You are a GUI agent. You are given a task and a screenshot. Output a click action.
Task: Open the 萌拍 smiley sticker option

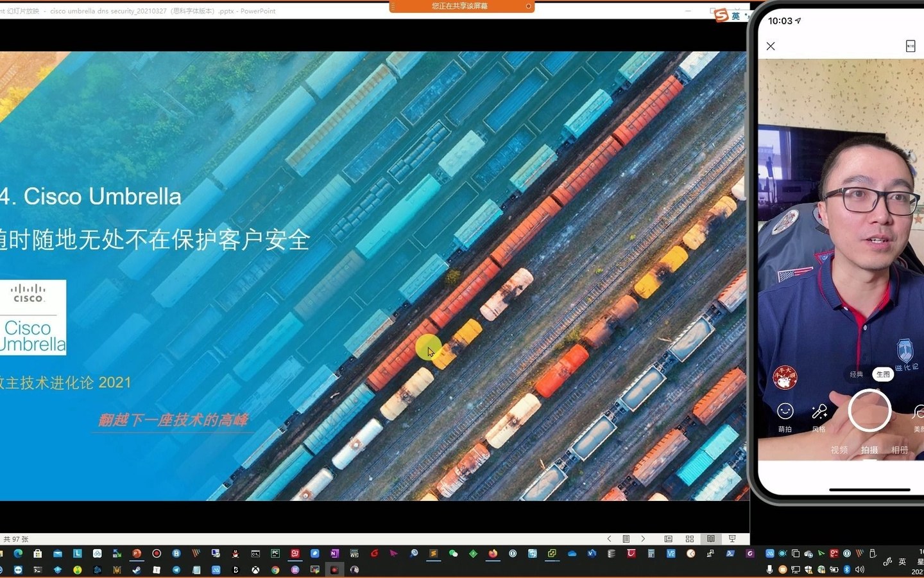click(x=785, y=417)
